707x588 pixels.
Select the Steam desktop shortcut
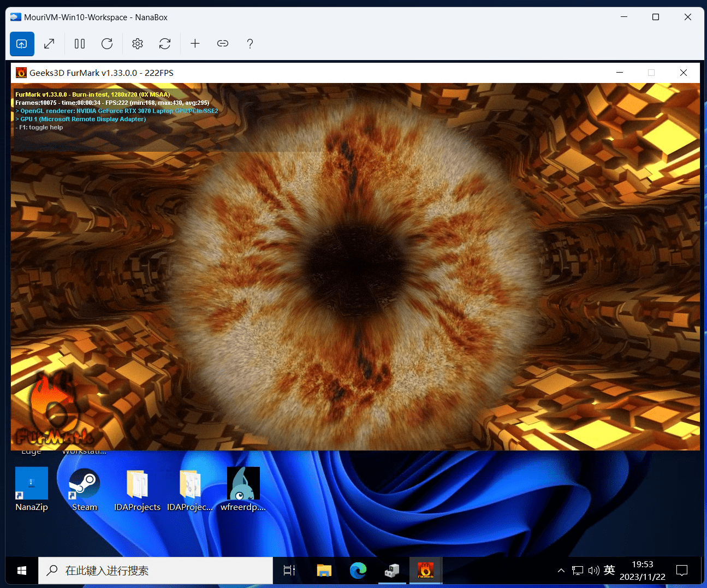click(84, 489)
